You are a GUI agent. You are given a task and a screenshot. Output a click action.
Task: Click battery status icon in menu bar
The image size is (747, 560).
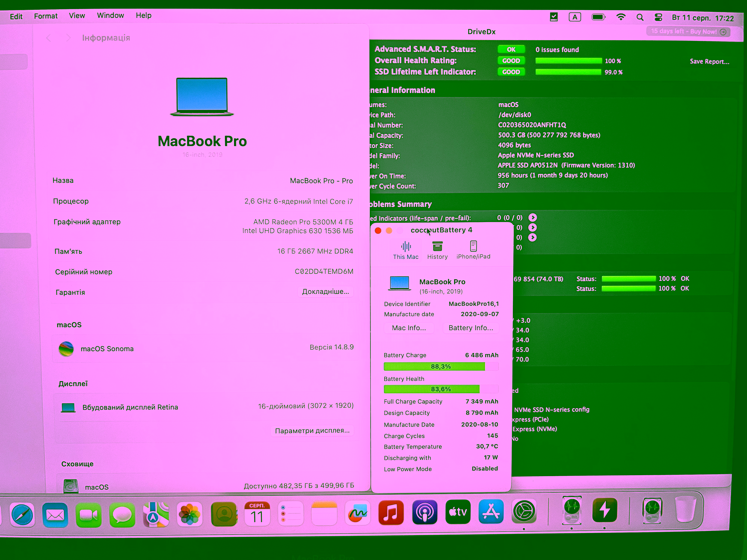(x=598, y=17)
